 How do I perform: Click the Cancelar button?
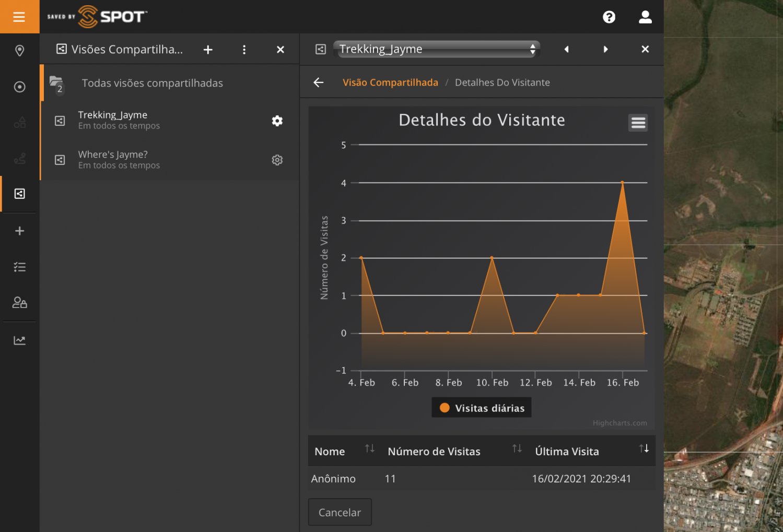pos(340,512)
